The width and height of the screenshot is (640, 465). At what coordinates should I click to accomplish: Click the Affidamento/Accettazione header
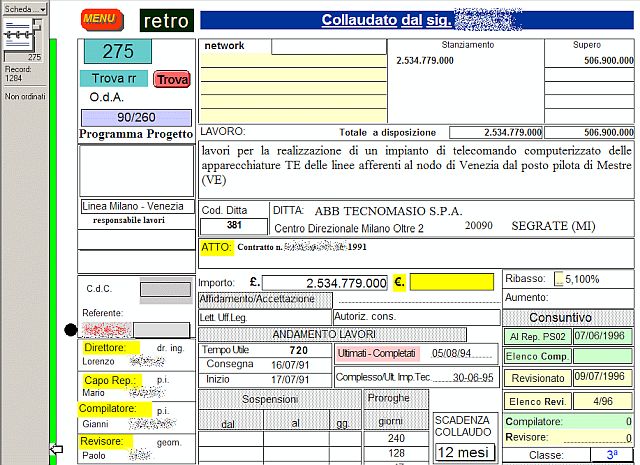(x=265, y=300)
